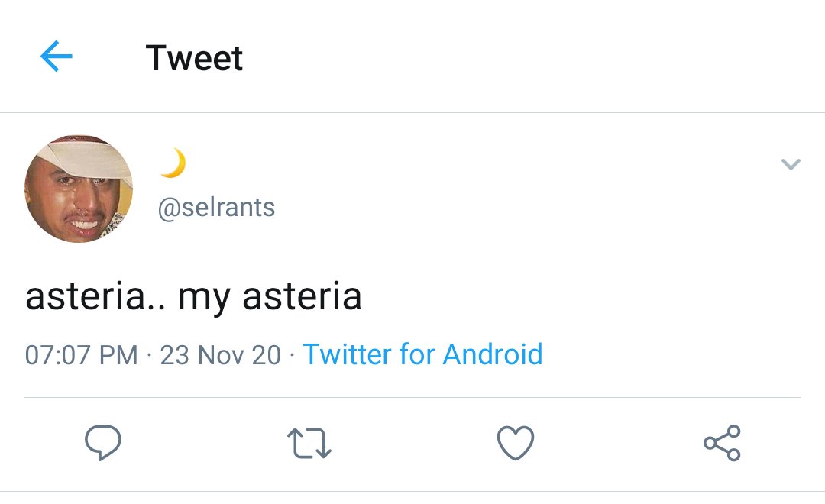This screenshot has height=504, width=825.
Task: Click the word 'Android' in source link
Action: click(493, 354)
